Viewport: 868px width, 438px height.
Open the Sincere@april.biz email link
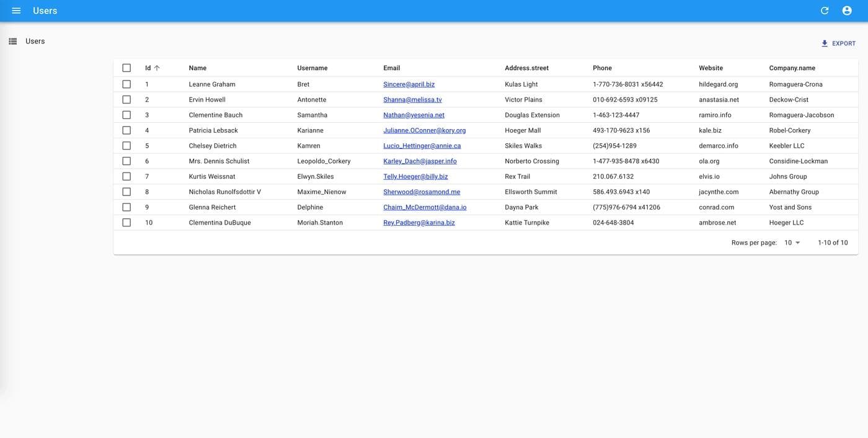(x=409, y=84)
